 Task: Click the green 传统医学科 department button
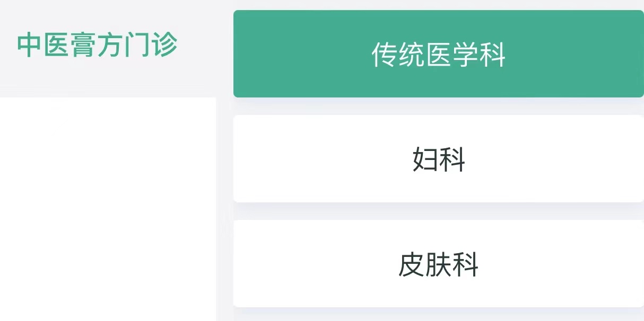click(x=438, y=54)
